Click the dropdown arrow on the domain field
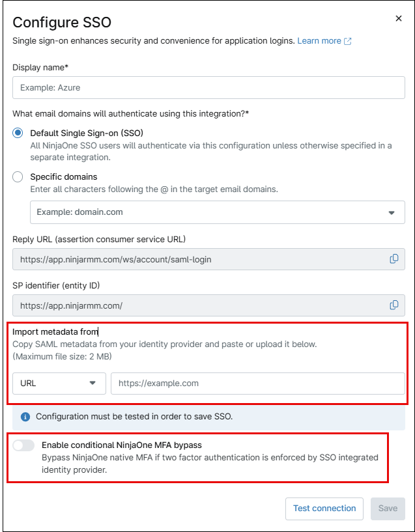 (x=393, y=212)
